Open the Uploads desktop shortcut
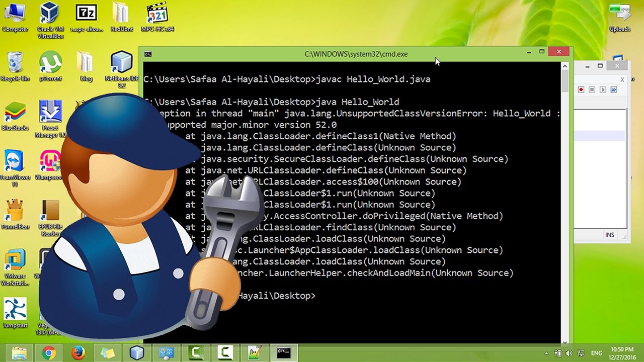 pos(620,17)
